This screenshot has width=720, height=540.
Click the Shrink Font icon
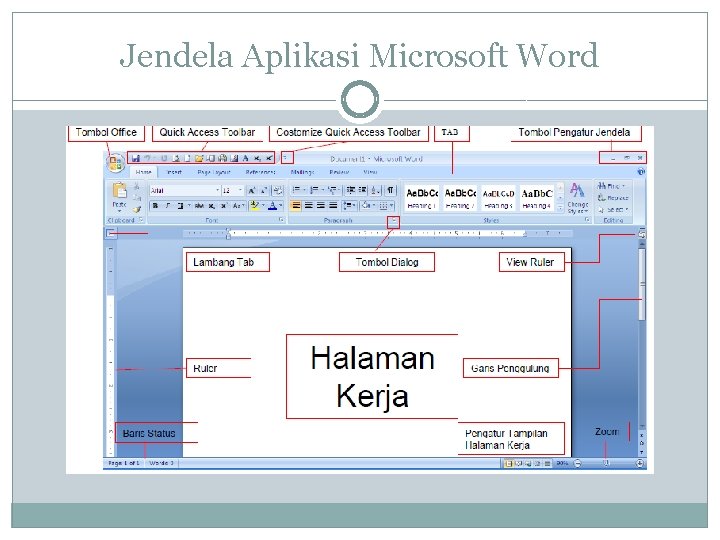264,190
